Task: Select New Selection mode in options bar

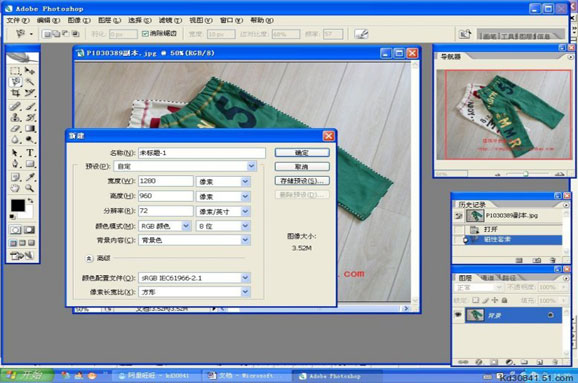Action: pyautogui.click(x=48, y=34)
